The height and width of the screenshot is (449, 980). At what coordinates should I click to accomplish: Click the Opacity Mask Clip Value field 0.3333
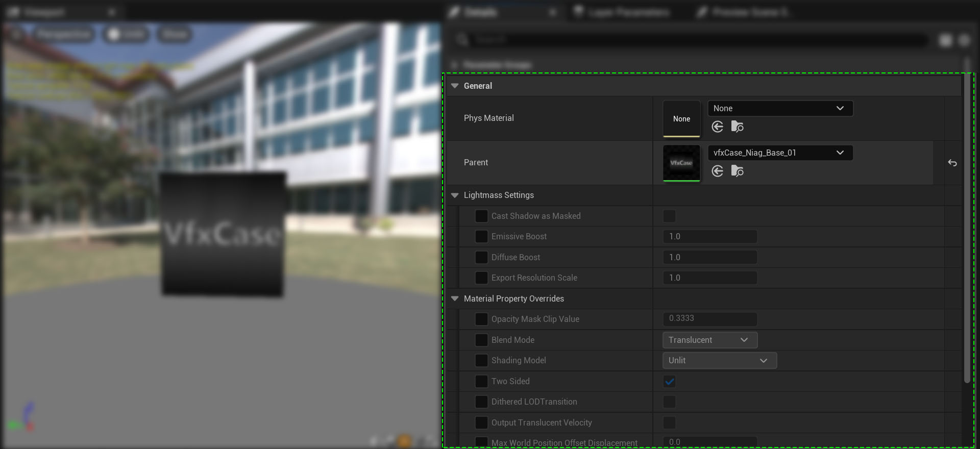(x=710, y=319)
